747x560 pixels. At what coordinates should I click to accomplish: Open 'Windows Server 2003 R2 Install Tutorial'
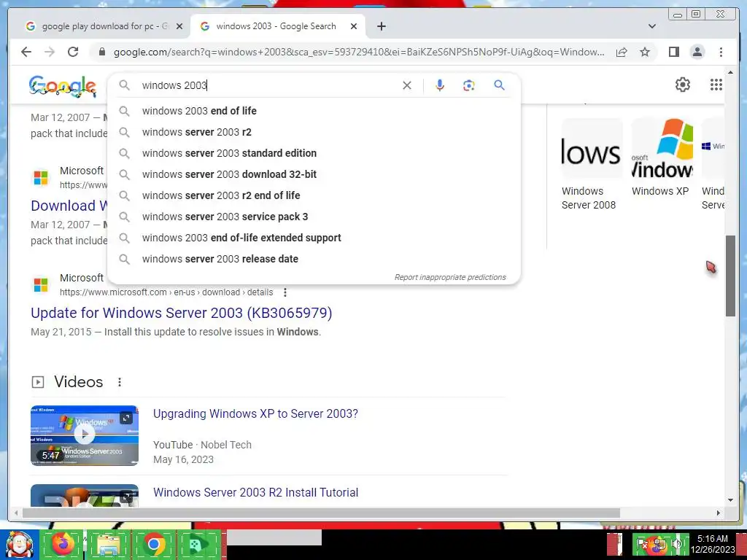tap(255, 492)
